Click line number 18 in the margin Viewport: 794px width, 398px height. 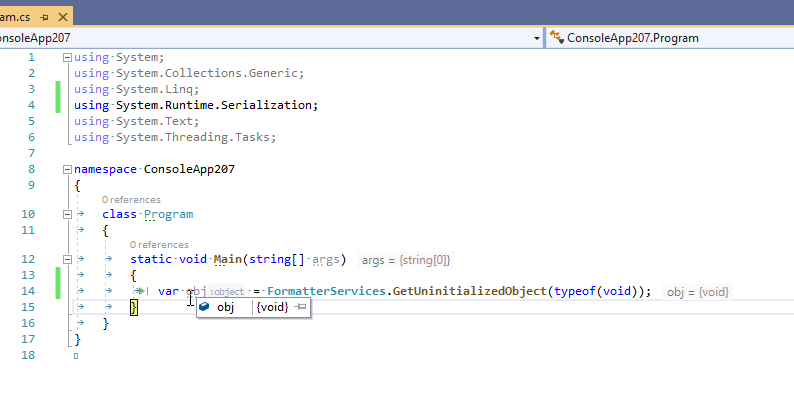(28, 355)
